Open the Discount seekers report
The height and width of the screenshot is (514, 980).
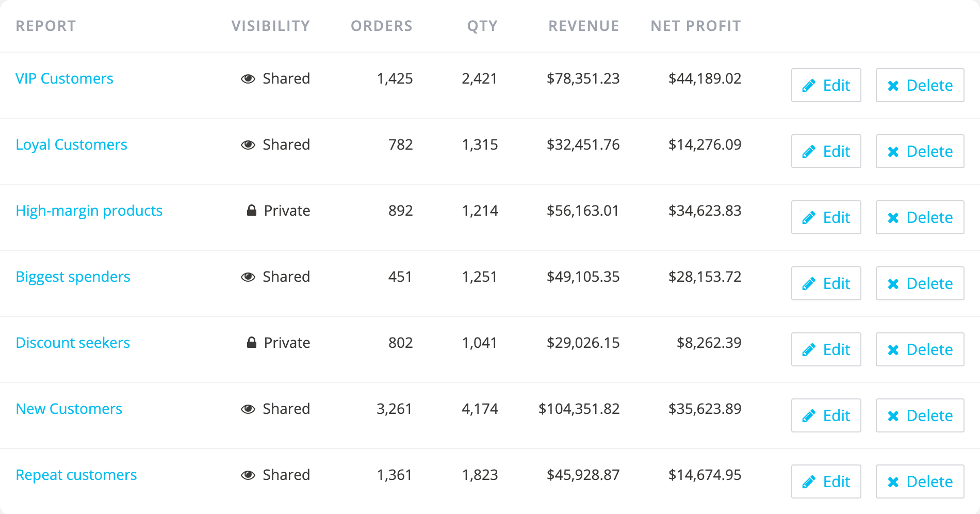click(73, 343)
